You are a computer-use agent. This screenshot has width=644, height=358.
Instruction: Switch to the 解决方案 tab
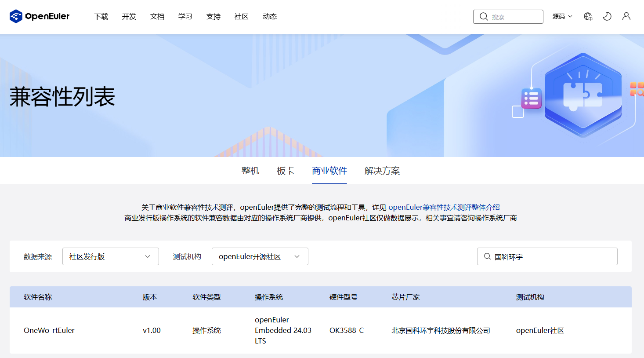tap(382, 171)
